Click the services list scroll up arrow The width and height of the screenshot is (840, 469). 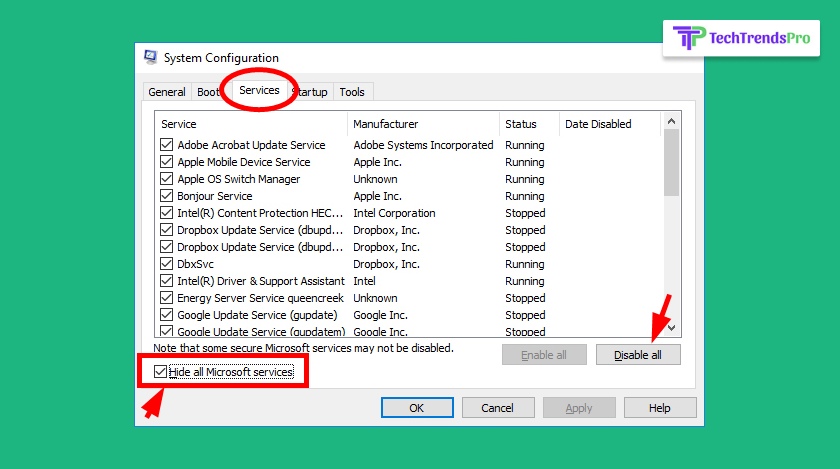(671, 121)
